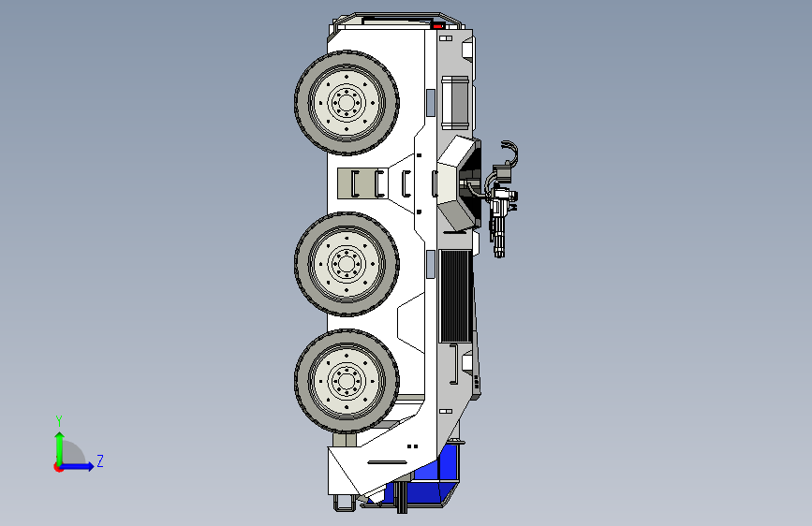
Task: Click the blue Z axis arrow of the triad
Action: pyautogui.click(x=78, y=466)
